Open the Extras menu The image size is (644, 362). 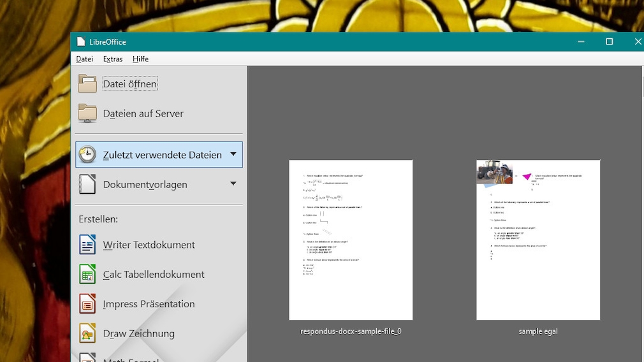[113, 59]
